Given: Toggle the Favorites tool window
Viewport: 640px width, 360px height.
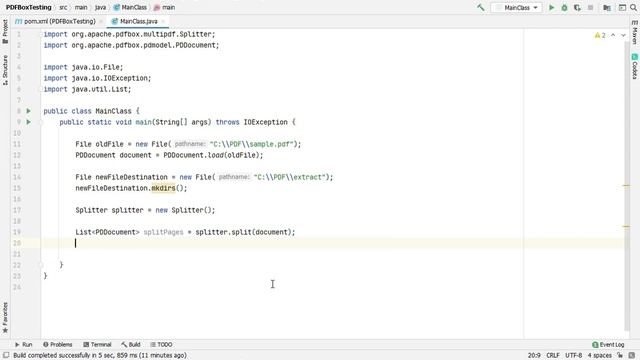Looking at the screenshot, I should coord(5,317).
